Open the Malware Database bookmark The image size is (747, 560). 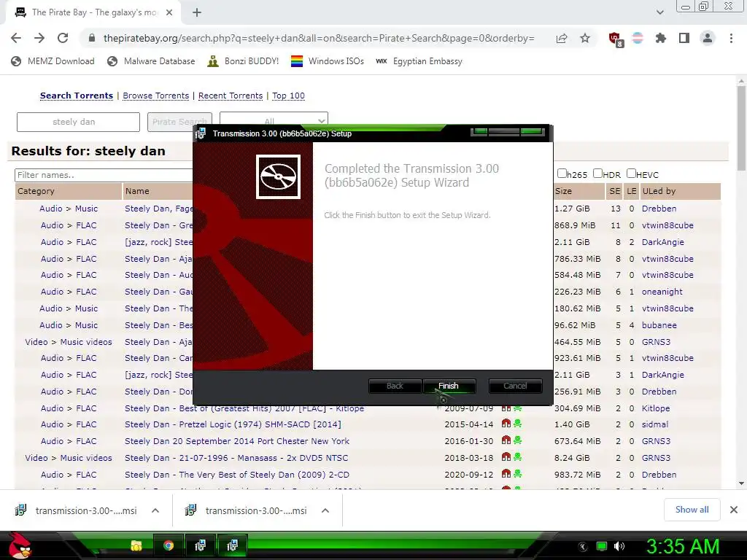point(152,61)
